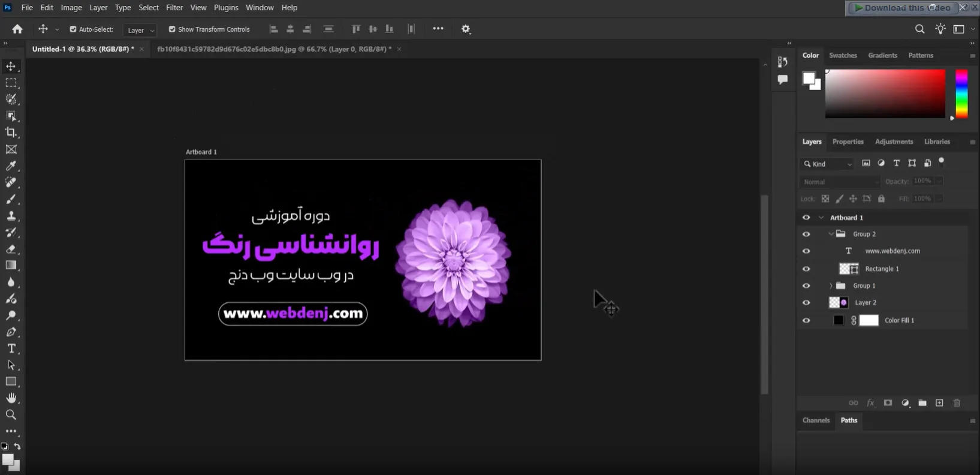
Task: Switch to the Swatches tab
Action: pyautogui.click(x=843, y=55)
